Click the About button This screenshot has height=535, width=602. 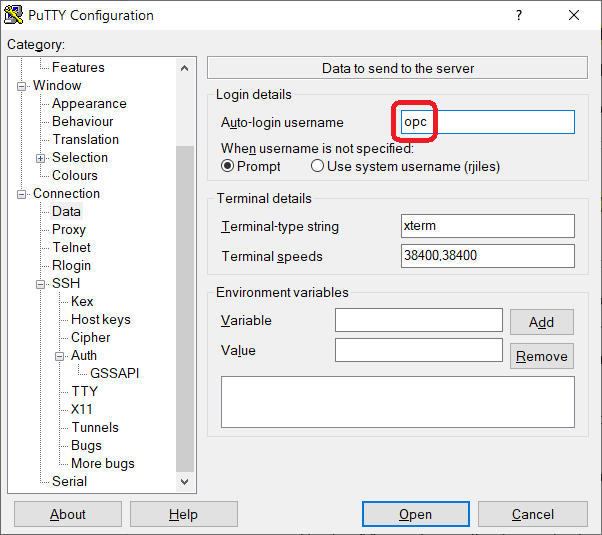point(68,514)
